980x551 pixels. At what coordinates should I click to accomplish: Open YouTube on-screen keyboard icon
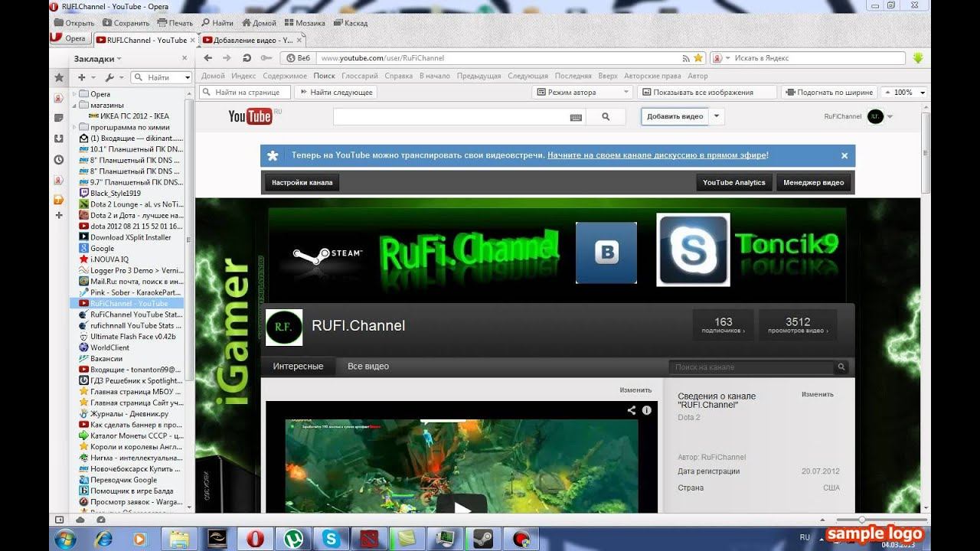click(x=576, y=117)
